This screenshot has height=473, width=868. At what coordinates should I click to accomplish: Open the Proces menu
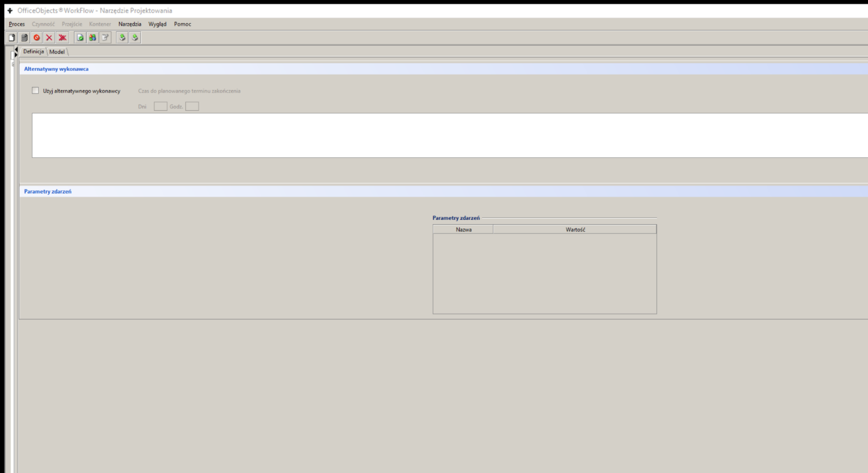click(x=17, y=24)
